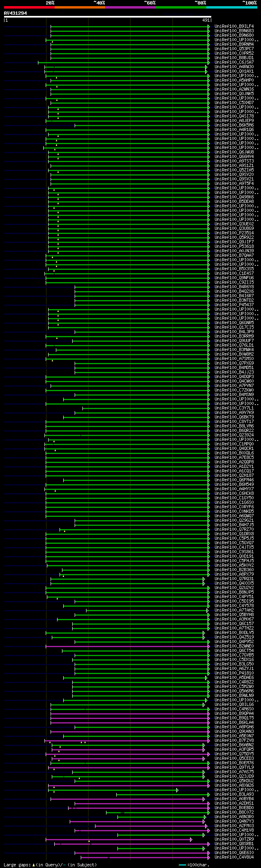Viewport: 261px width, 868px height.
Task: Select label UniRef100_Q66HV4
Action: coord(234,157)
